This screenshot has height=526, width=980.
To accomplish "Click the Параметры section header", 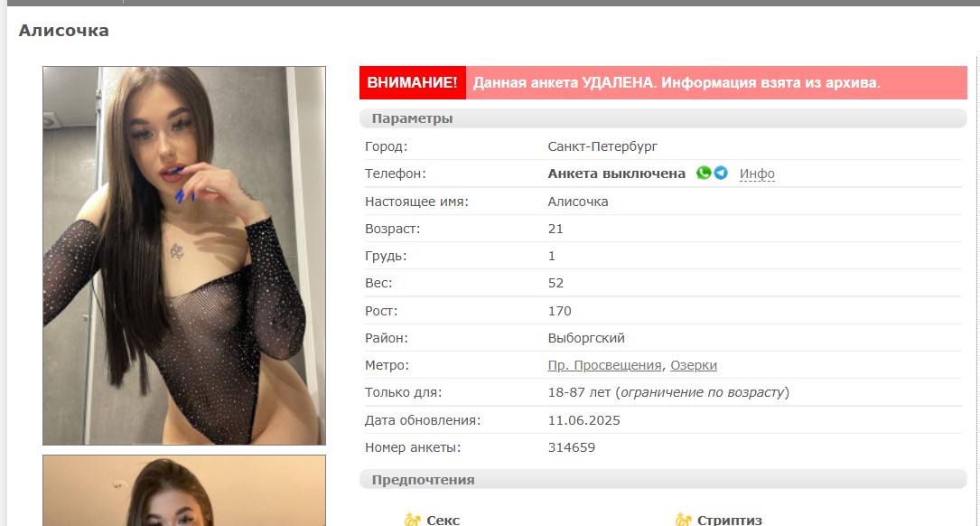I will tap(663, 118).
